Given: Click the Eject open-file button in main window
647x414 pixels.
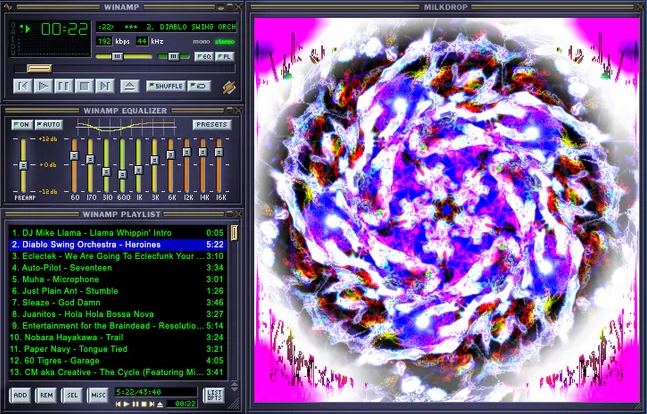Looking at the screenshot, I should [130, 86].
